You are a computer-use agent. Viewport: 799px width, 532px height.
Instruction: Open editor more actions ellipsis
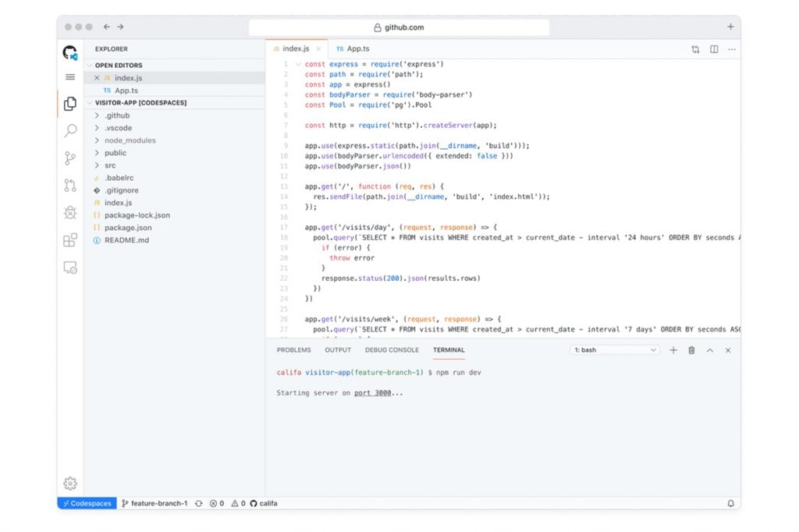tap(732, 49)
